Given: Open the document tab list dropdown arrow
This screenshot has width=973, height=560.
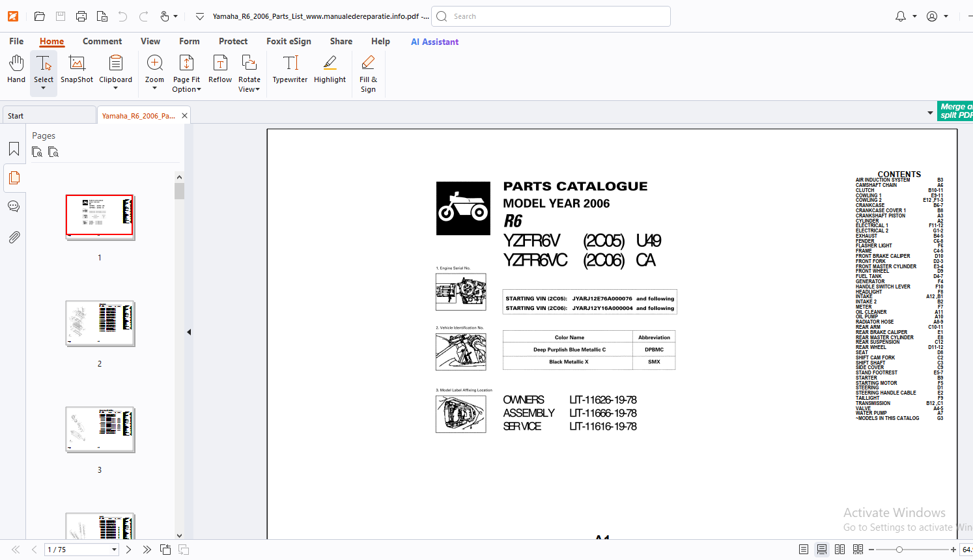Looking at the screenshot, I should tap(930, 113).
